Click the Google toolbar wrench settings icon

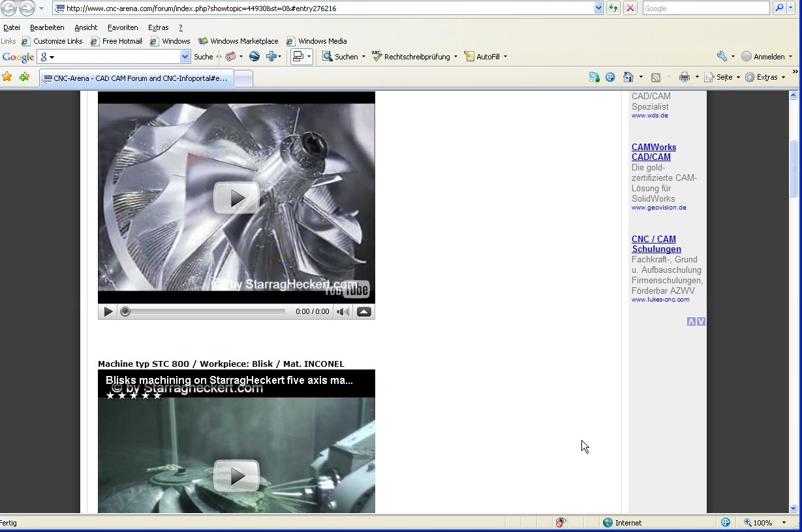(x=722, y=57)
